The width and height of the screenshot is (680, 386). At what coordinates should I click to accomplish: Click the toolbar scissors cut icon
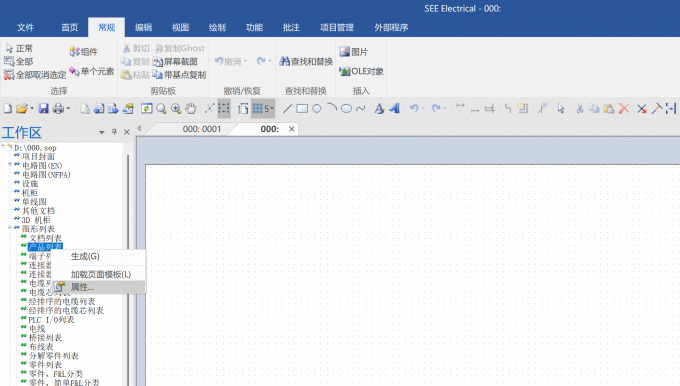coord(579,108)
